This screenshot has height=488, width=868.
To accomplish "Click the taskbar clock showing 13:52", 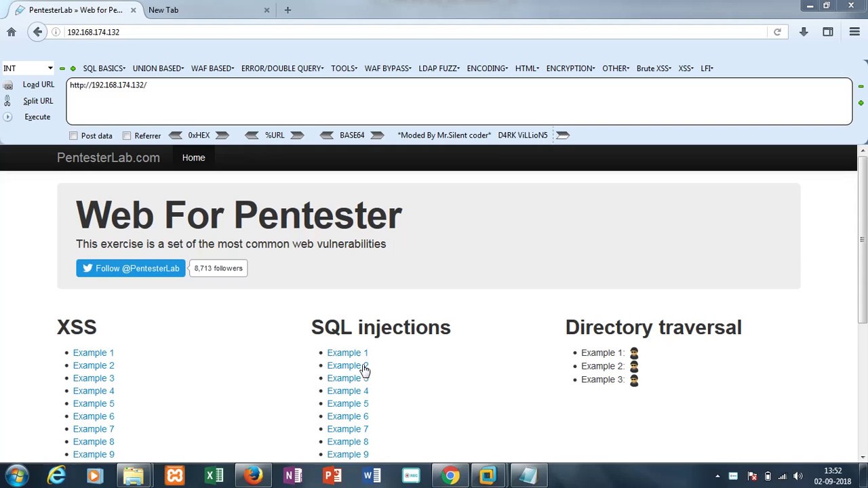I will click(x=833, y=471).
